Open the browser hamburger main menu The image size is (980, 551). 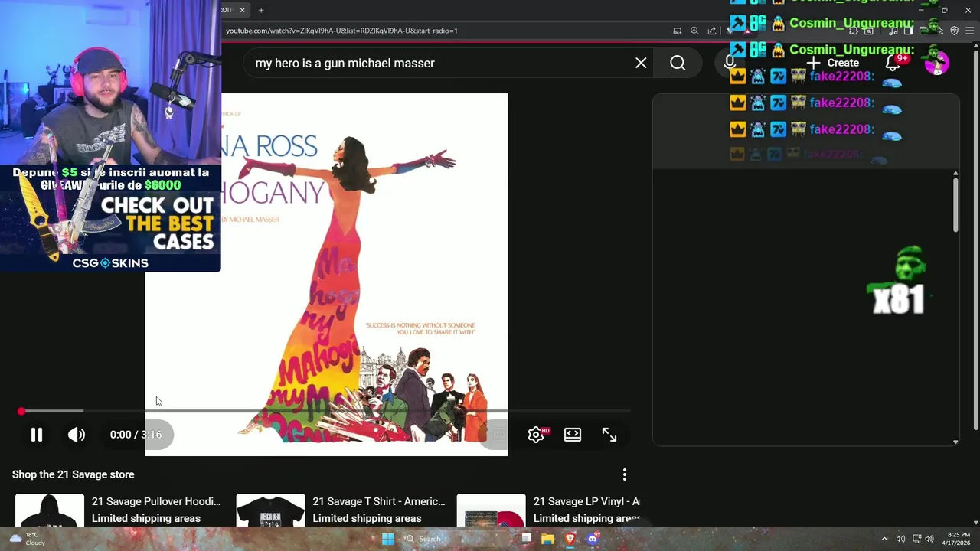coord(969,31)
